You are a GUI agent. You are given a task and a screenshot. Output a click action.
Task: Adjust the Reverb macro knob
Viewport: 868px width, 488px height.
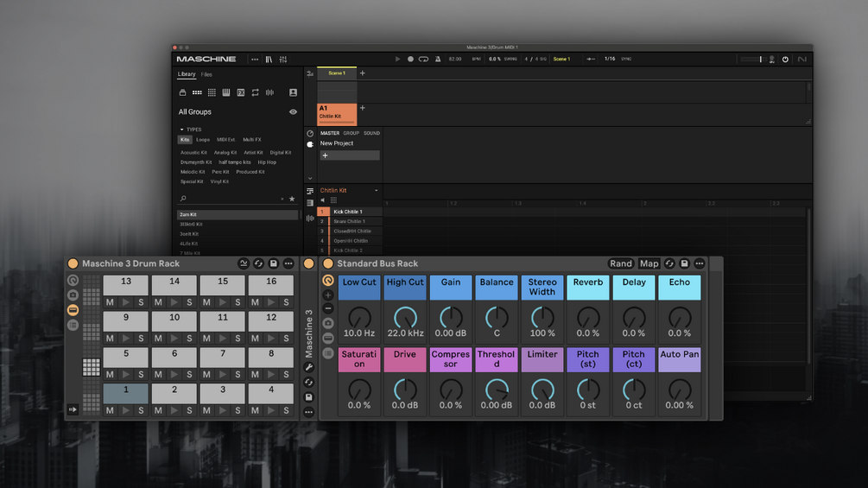(588, 318)
